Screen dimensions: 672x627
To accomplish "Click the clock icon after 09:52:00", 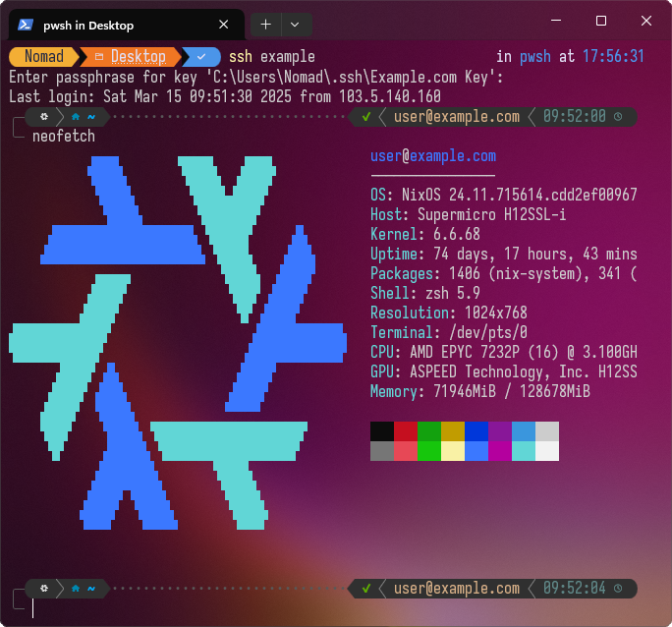I will pyautogui.click(x=618, y=117).
